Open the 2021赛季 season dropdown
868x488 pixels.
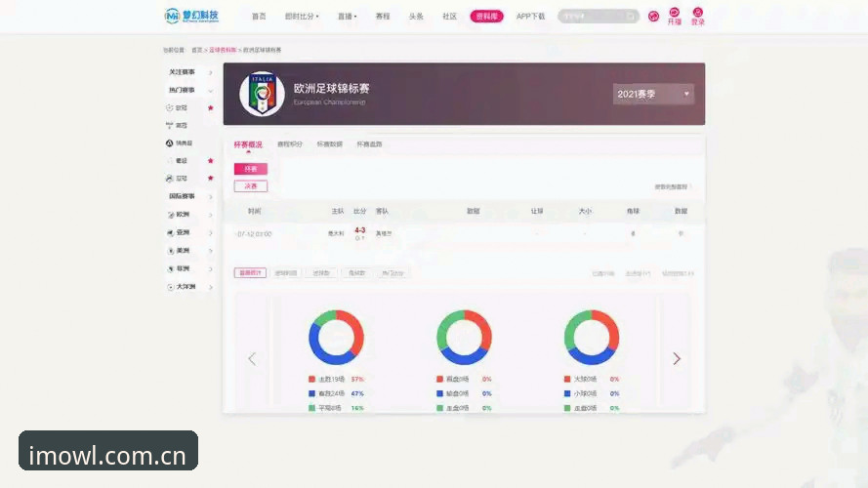[653, 94]
